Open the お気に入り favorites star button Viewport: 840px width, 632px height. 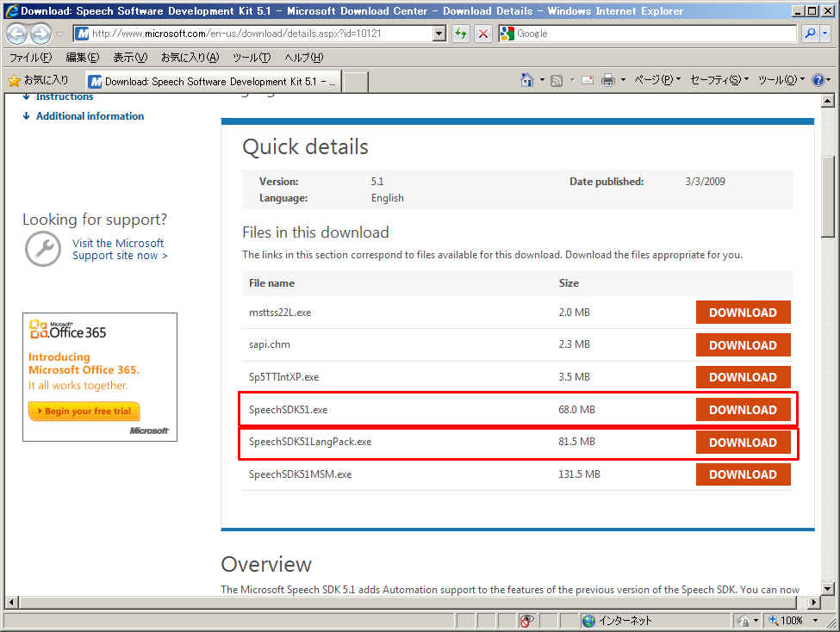(x=39, y=80)
